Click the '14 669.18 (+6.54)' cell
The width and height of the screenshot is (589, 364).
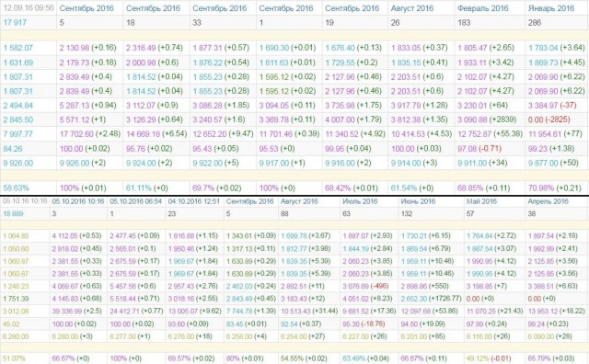click(156, 133)
